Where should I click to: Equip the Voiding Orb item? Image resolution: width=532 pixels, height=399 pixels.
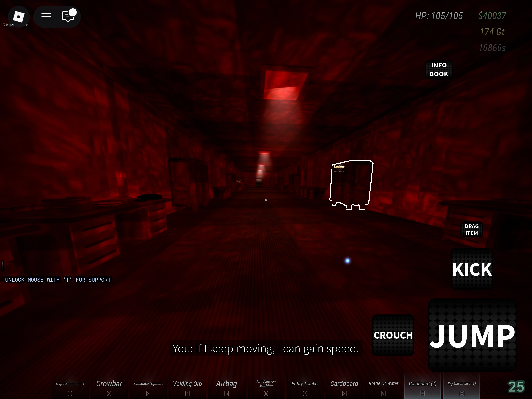pyautogui.click(x=187, y=386)
